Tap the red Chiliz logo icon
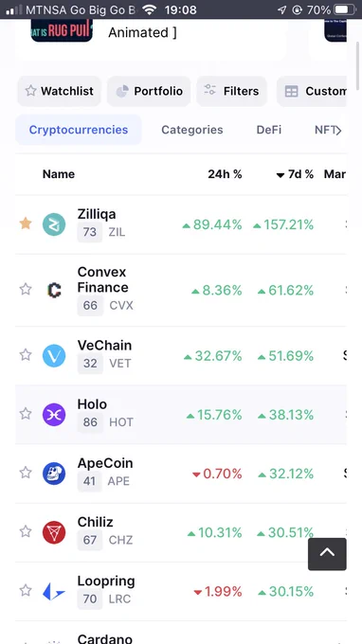Viewport: 362px width, 644px height. point(54,532)
